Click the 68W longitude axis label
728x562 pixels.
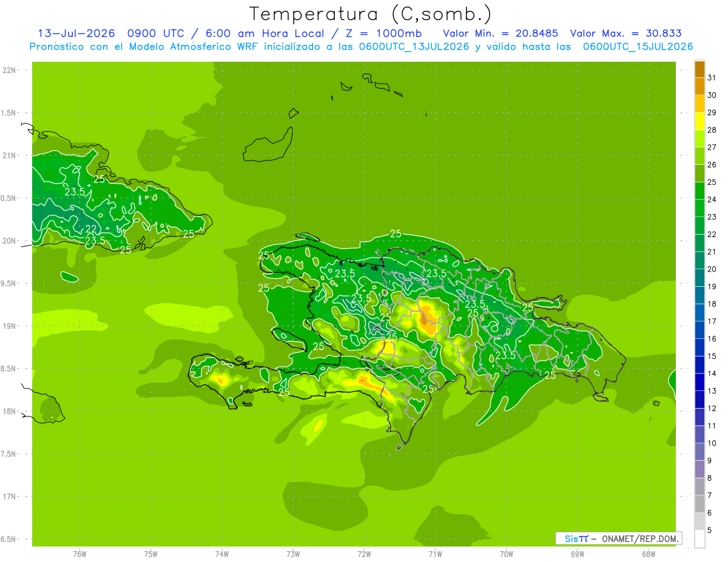coord(649,554)
